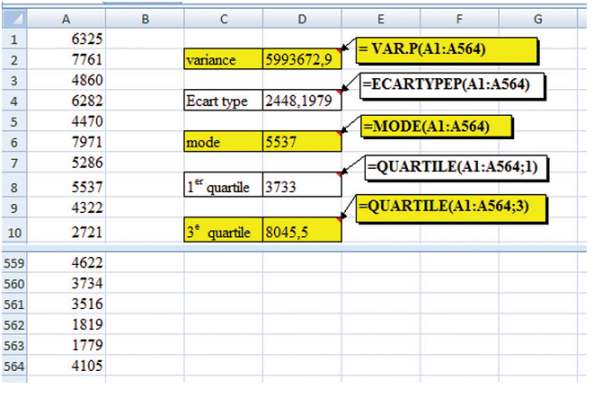The width and height of the screenshot is (594, 397).
Task: Select column E header
Action: [x=381, y=19]
